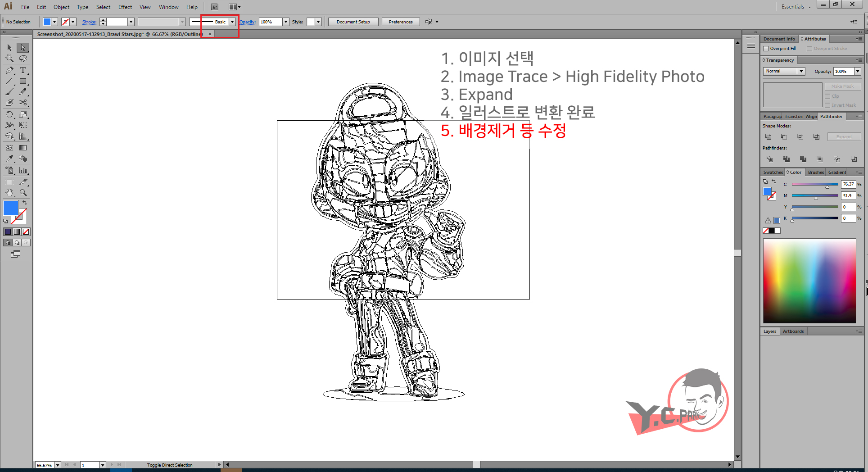Open the zoom level dropdown at bottom

click(58, 465)
